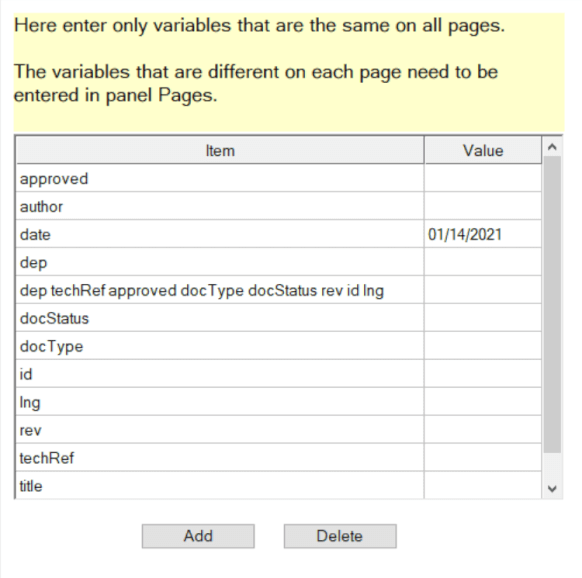Click the Delete button
The image size is (582, 578).
coord(340,536)
